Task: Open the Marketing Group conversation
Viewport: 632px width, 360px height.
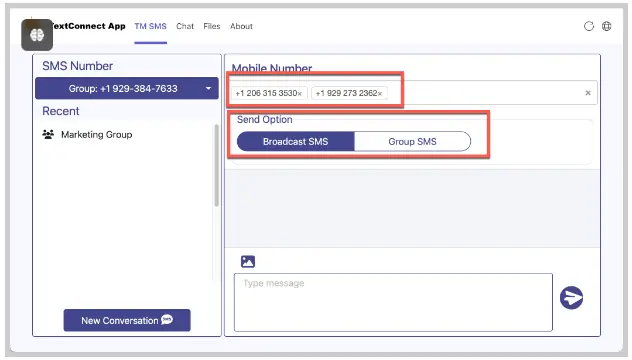Action: coord(96,135)
